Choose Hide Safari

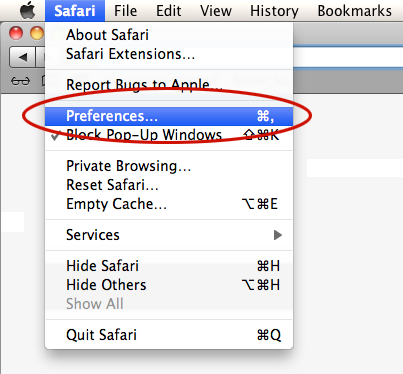coord(169,266)
